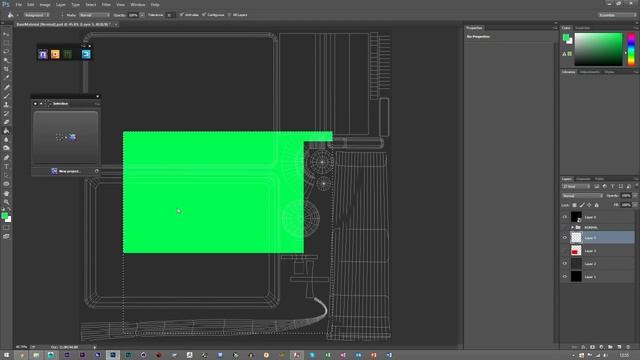Select the Blur tool
640x360 pixels.
6,140
